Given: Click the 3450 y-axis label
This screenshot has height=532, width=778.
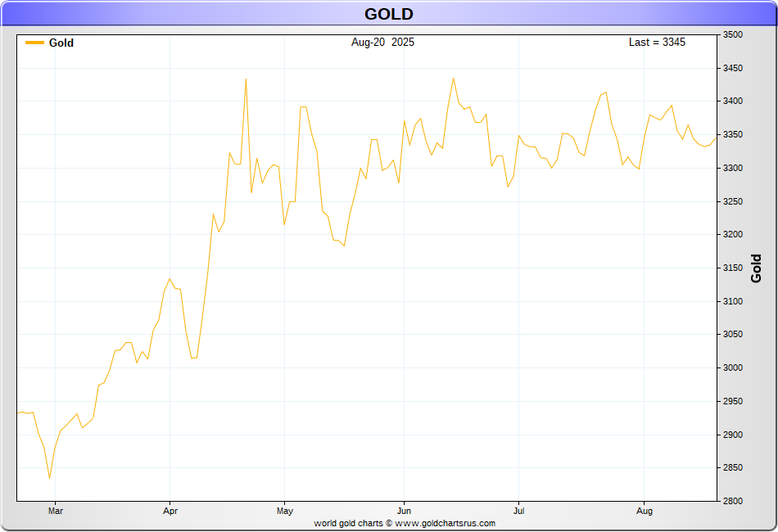Looking at the screenshot, I should (733, 68).
